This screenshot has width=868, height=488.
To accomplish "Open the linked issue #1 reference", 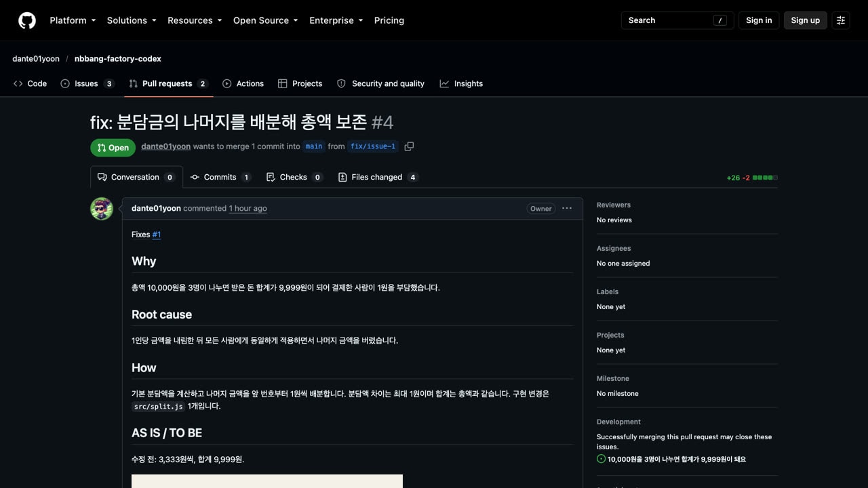I will click(x=157, y=235).
